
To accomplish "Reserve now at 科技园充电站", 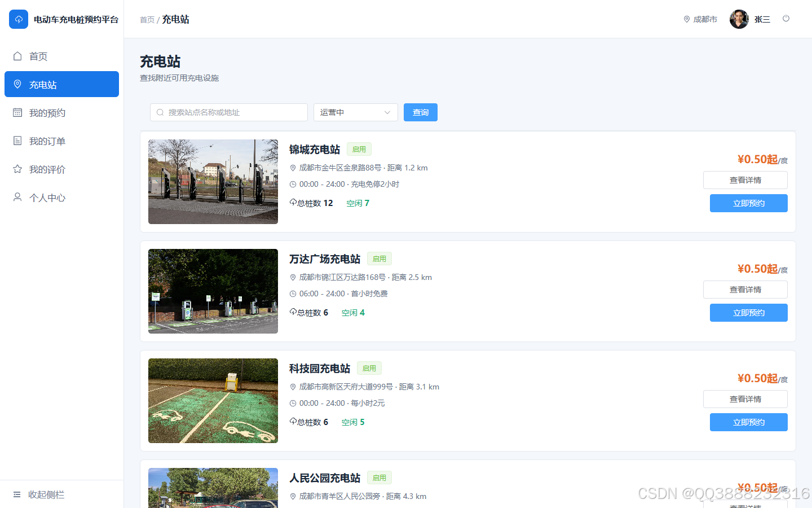I will click(749, 422).
